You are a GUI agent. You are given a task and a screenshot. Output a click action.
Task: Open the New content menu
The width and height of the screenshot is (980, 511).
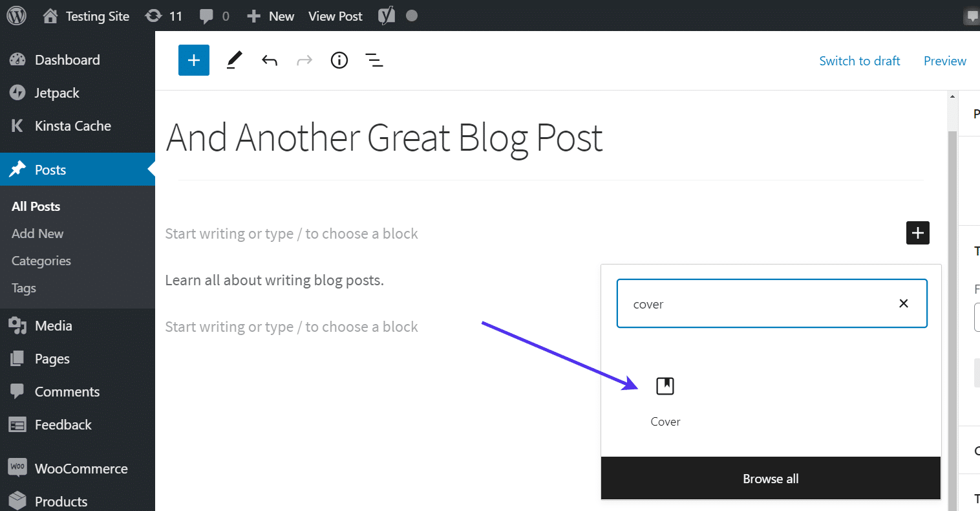tap(271, 16)
